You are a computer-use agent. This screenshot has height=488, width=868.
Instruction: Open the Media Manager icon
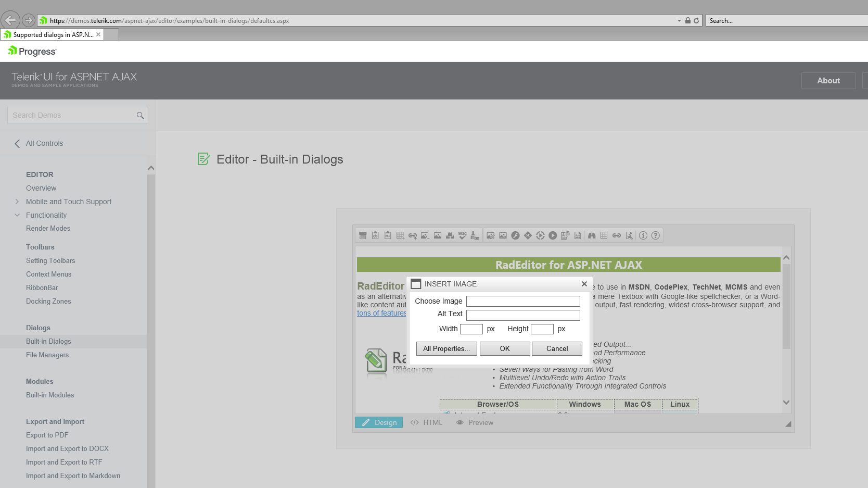541,235
